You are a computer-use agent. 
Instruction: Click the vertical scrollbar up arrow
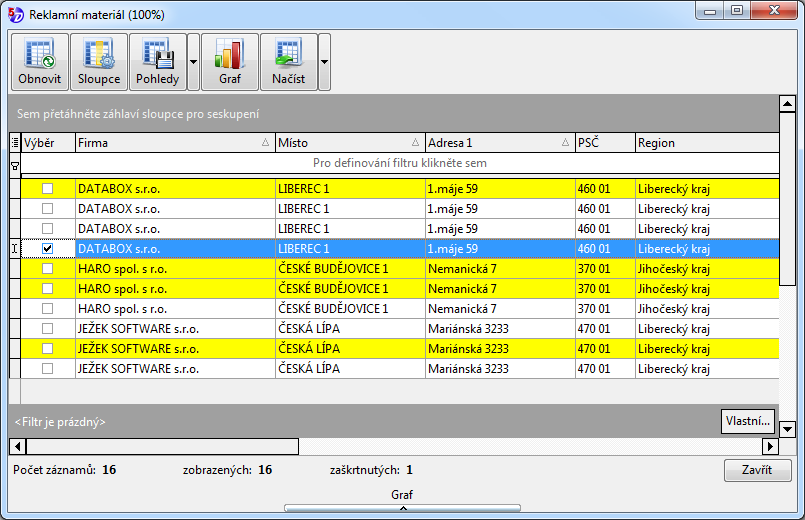[787, 104]
